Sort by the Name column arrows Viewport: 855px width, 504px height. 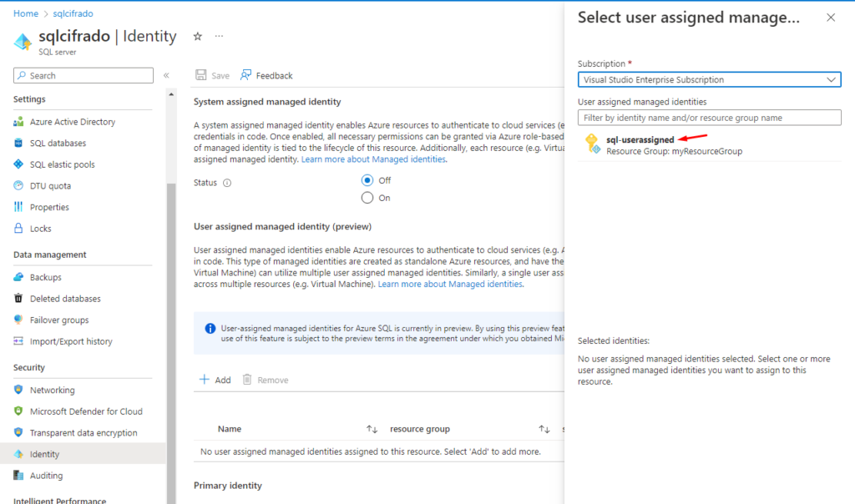[372, 430]
